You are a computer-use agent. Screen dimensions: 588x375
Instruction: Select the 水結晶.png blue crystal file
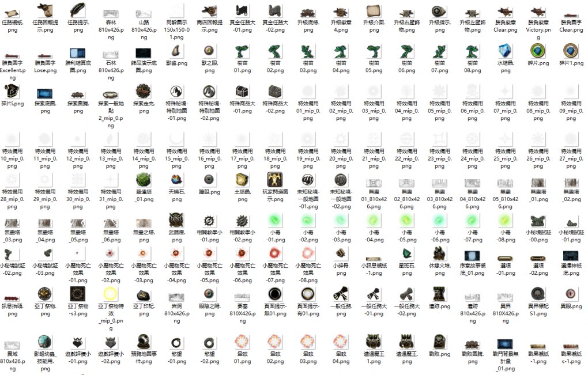pyautogui.click(x=505, y=51)
